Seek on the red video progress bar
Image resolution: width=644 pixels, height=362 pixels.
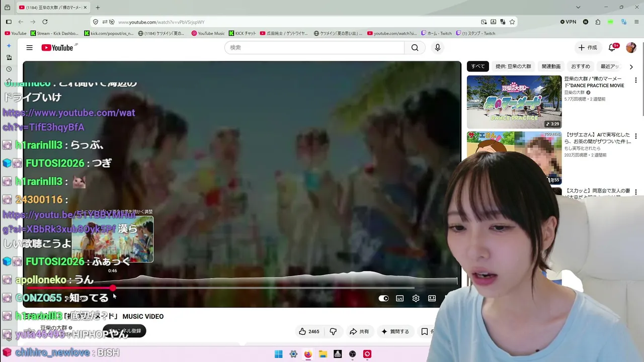(242, 288)
